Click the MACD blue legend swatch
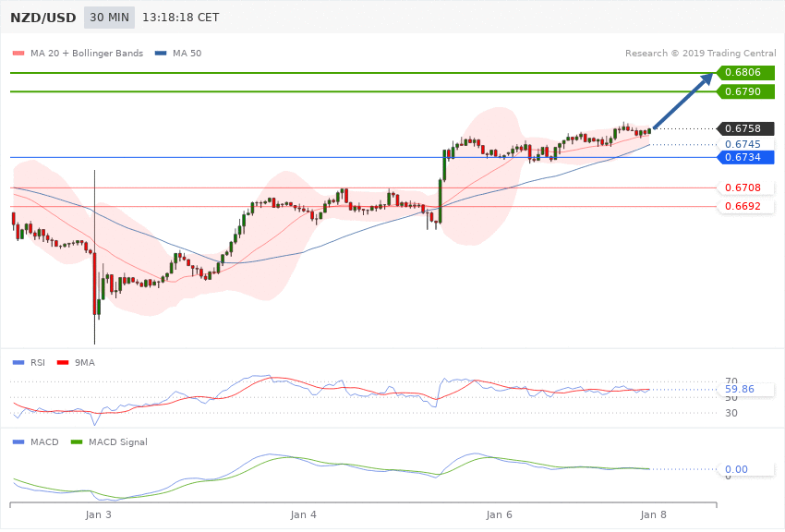The image size is (785, 532). coord(18,441)
